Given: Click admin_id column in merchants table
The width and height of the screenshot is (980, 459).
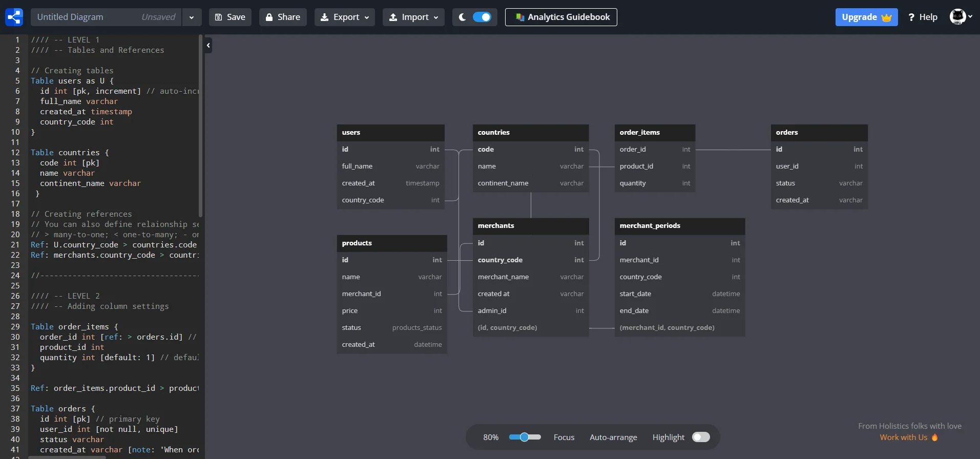Looking at the screenshot, I should coord(531,310).
